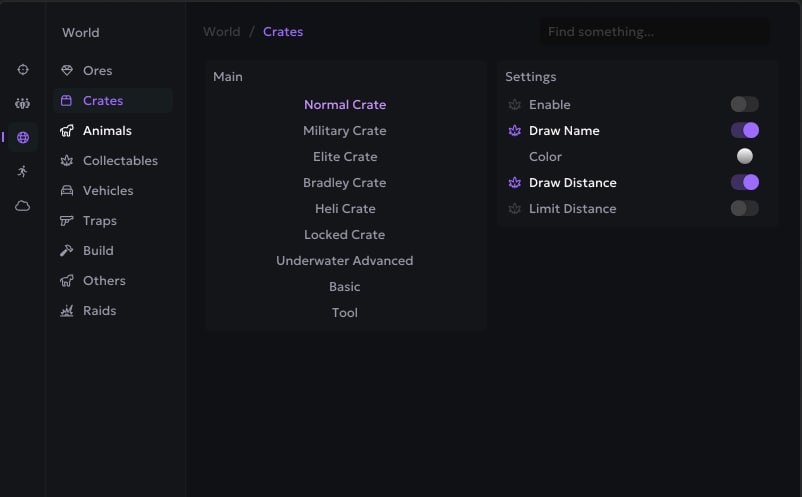Open the running figure icon section
Screen dimensions: 802x497
point(23,172)
